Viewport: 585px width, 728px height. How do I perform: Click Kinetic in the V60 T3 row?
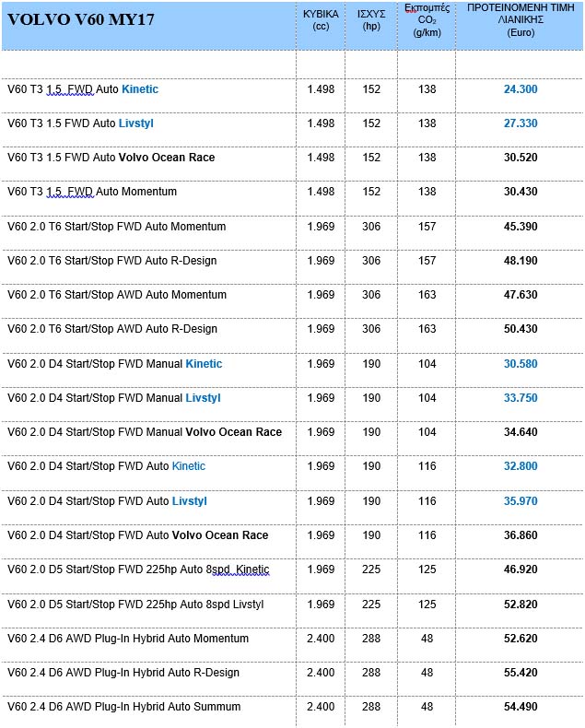pyautogui.click(x=140, y=89)
